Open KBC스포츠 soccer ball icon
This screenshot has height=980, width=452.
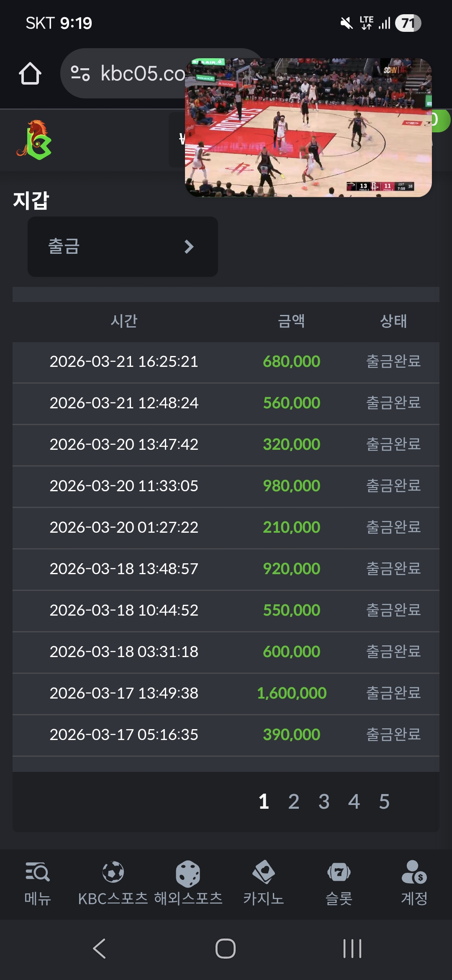(113, 872)
